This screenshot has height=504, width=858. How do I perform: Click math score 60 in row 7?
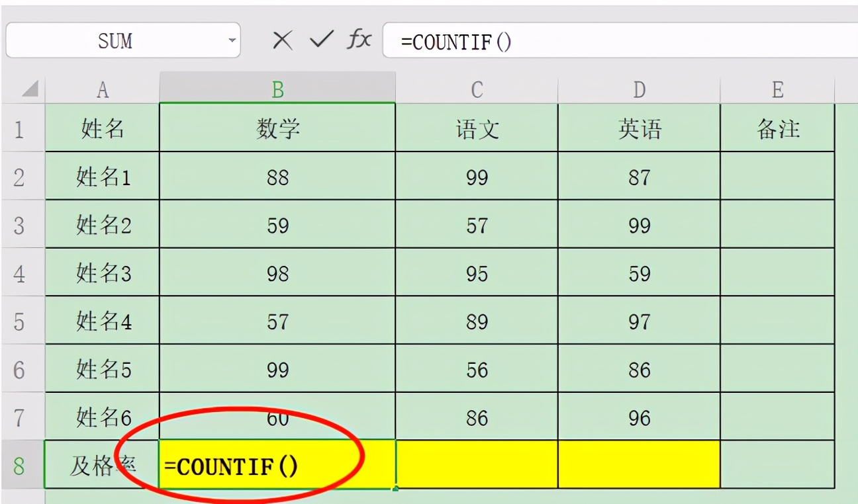pyautogui.click(x=277, y=417)
